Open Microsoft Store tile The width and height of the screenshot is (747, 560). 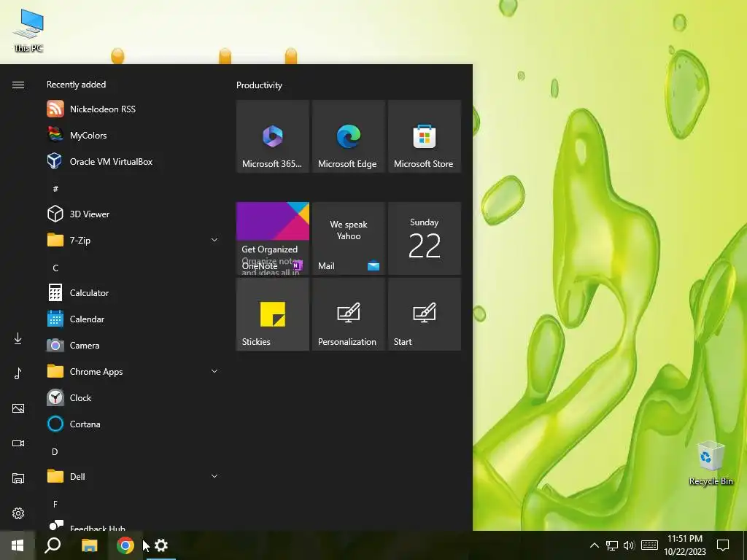click(425, 136)
